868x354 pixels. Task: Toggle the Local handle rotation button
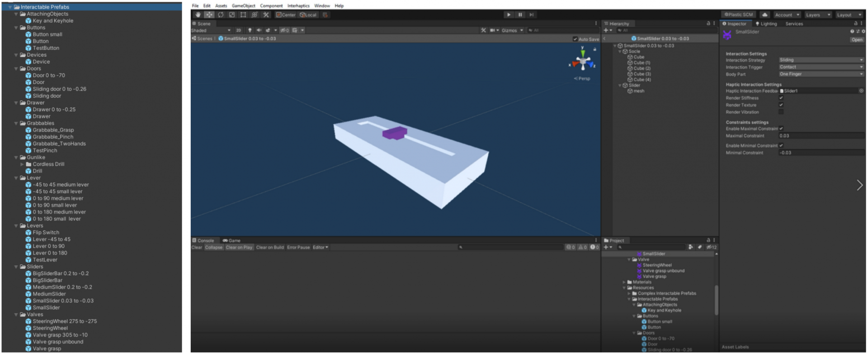[x=308, y=15]
